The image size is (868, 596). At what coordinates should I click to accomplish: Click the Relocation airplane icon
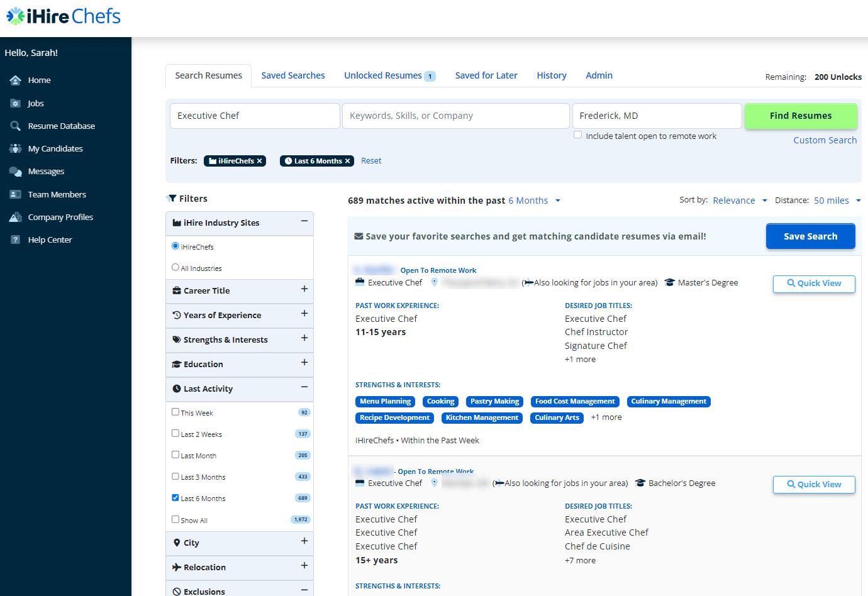coord(177,567)
